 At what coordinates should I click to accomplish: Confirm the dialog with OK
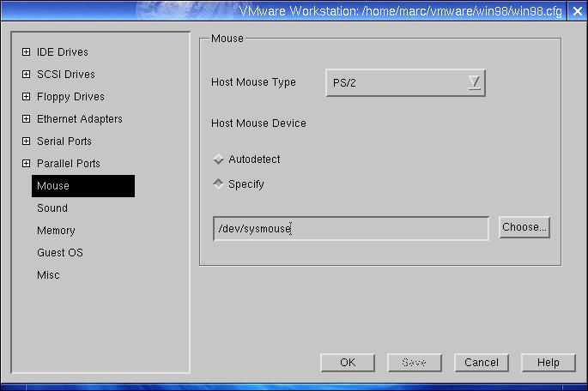347,363
